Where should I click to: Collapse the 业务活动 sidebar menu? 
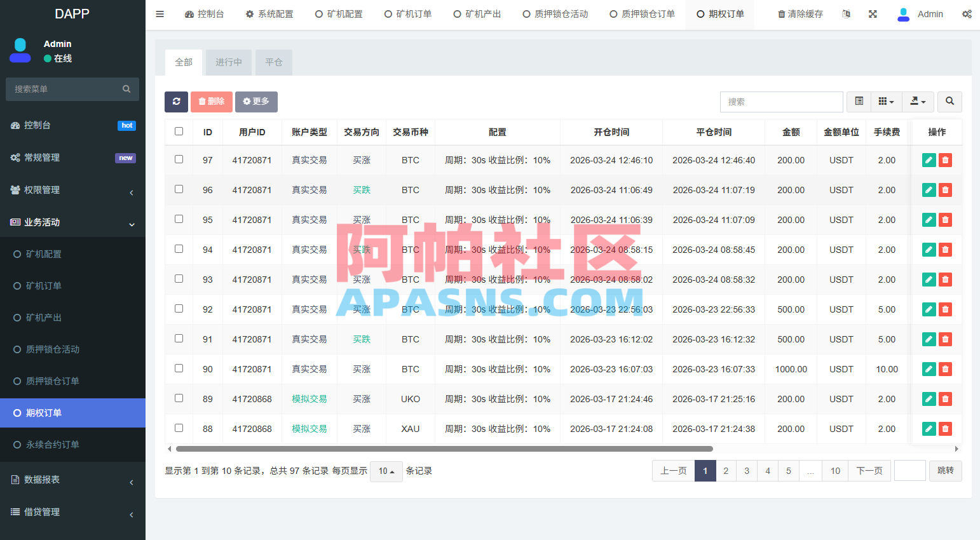click(x=72, y=222)
